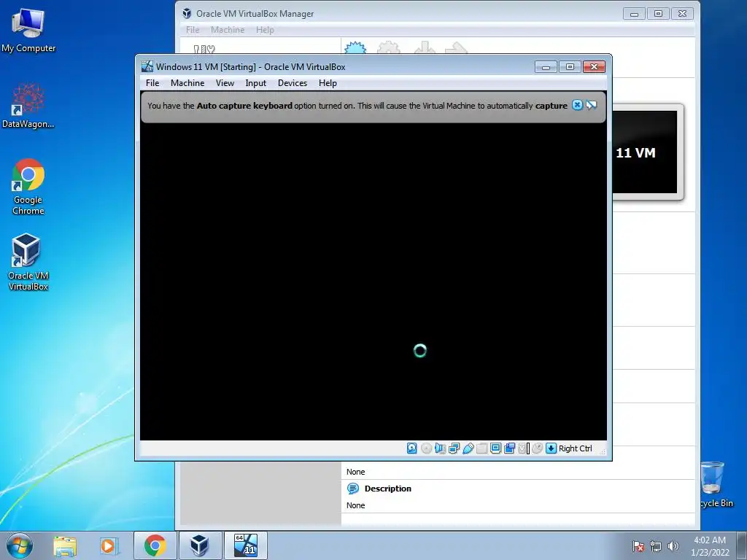
Task: Click the optical disk indicator in status bar
Action: [x=426, y=448]
